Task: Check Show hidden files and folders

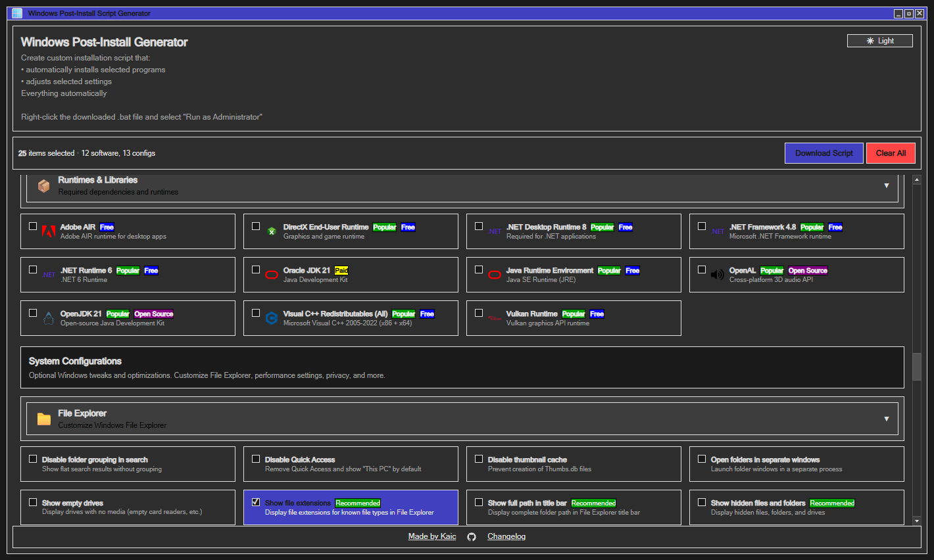Action: [x=701, y=502]
